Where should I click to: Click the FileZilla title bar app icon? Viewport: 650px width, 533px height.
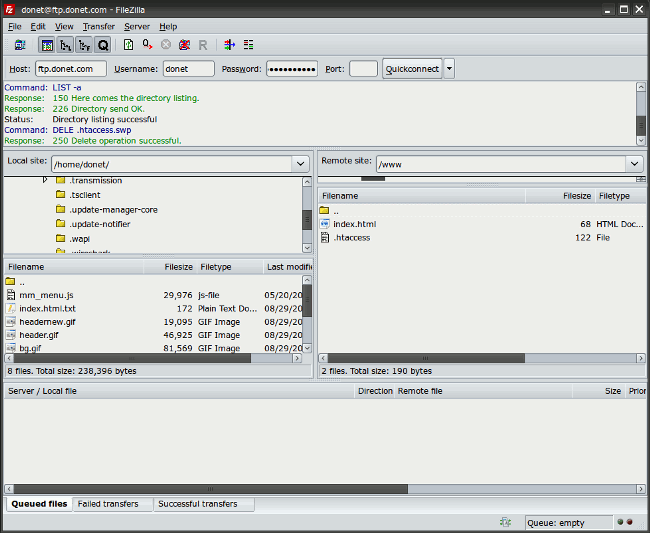(10, 9)
